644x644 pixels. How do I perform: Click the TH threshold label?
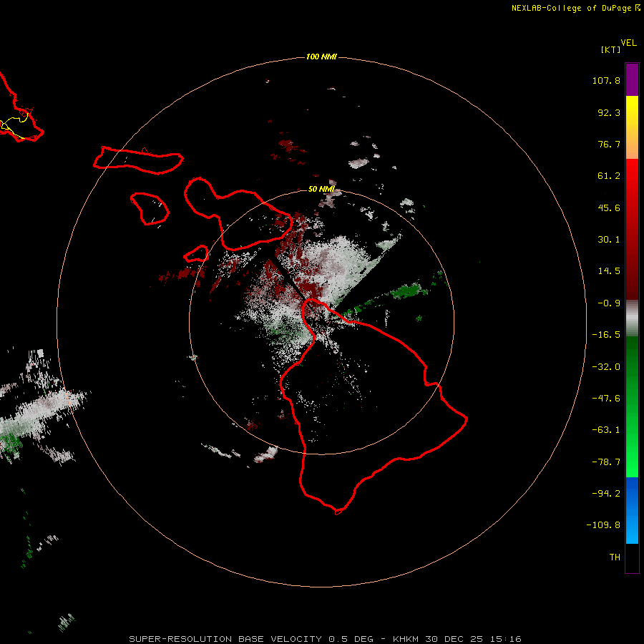615,557
